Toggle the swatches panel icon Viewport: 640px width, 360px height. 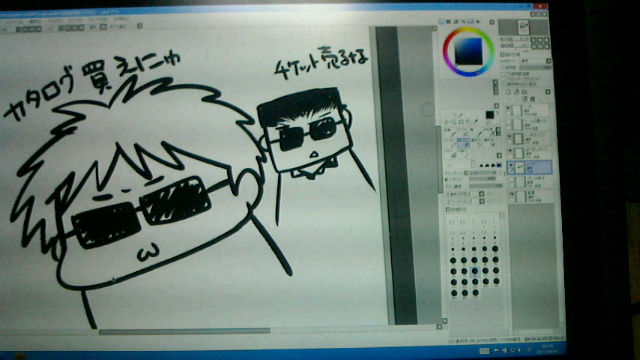(x=471, y=22)
